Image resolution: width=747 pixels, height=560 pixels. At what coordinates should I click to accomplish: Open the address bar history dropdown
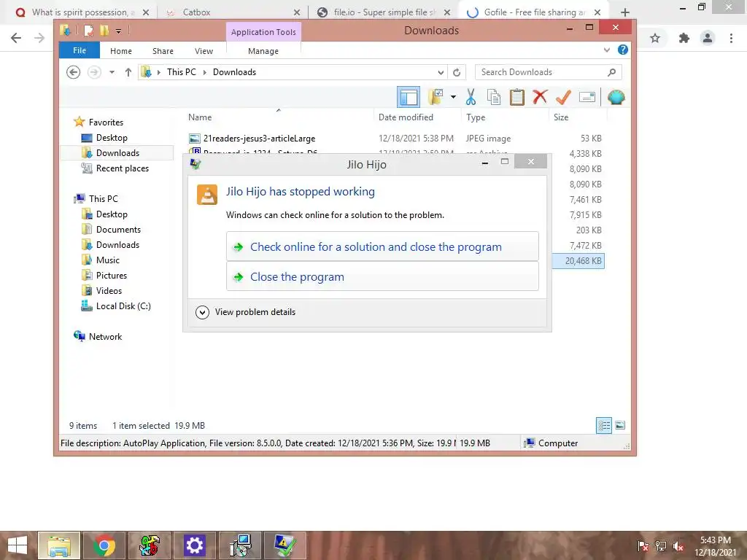pos(441,72)
